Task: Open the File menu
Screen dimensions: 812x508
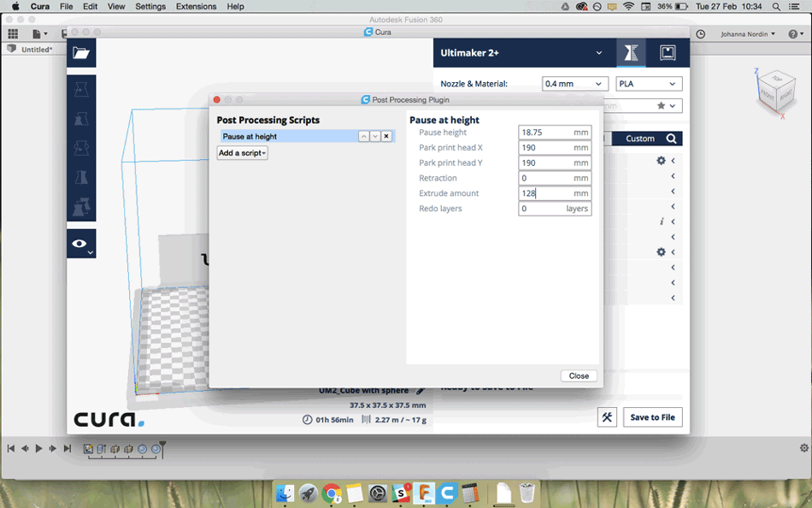Action: click(67, 6)
